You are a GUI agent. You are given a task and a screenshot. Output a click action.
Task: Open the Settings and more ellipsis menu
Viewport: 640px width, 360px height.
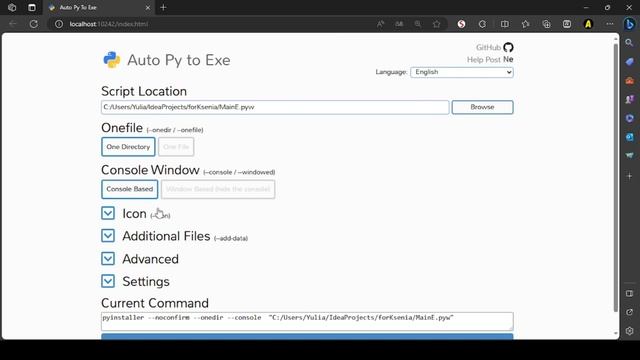point(609,24)
